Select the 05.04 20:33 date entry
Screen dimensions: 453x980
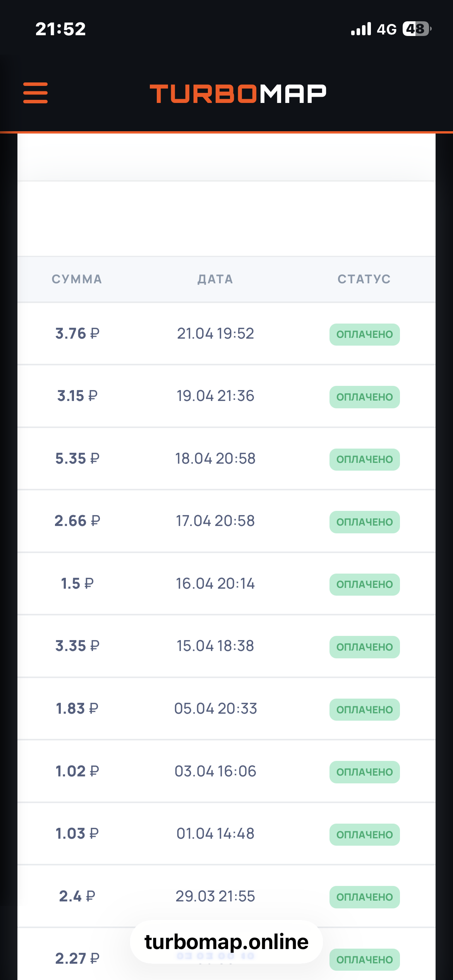click(215, 709)
